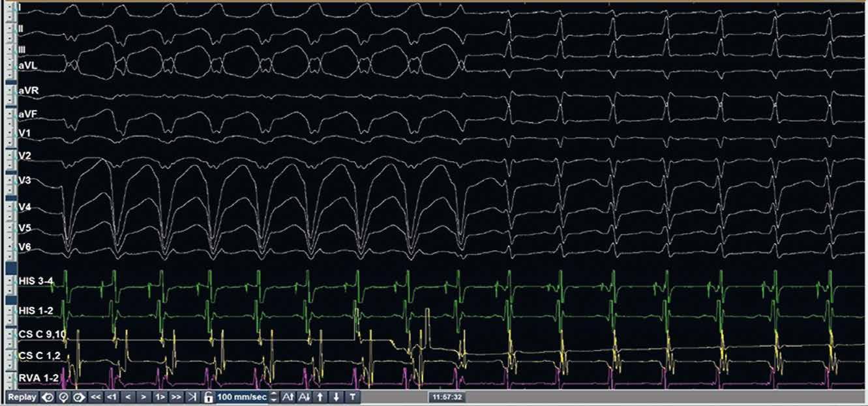Select the V5 channel label
868x406 pixels.
(x=24, y=228)
